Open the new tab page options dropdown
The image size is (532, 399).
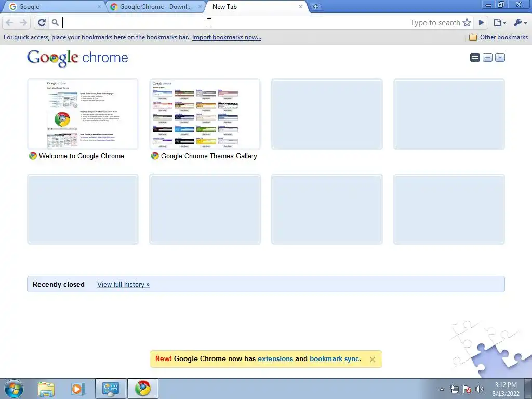click(500, 57)
